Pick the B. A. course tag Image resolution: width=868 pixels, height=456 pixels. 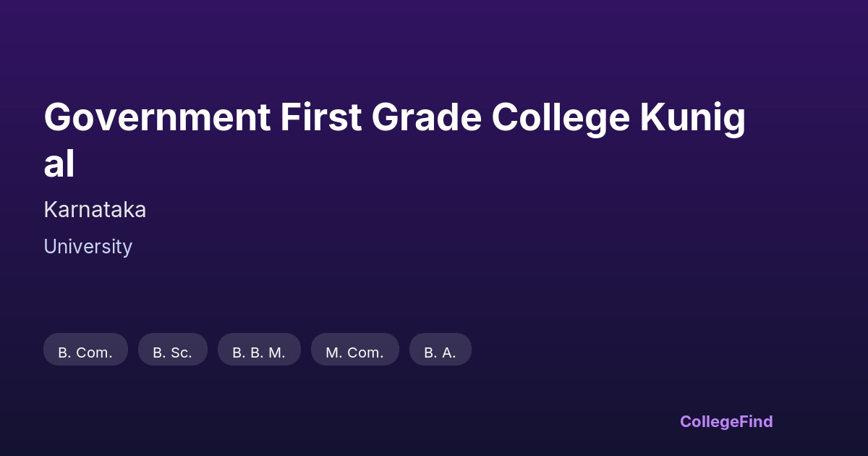(440, 352)
